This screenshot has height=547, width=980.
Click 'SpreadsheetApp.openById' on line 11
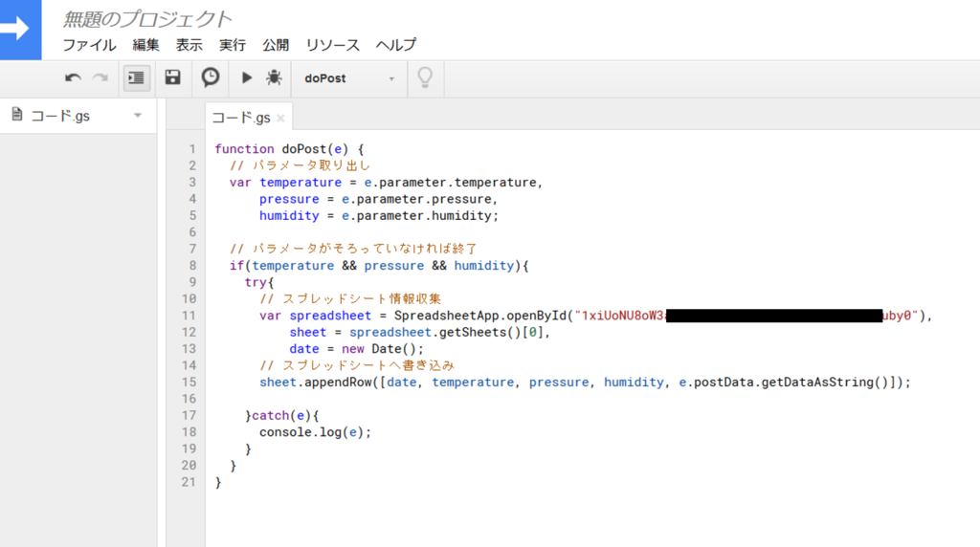480,316
